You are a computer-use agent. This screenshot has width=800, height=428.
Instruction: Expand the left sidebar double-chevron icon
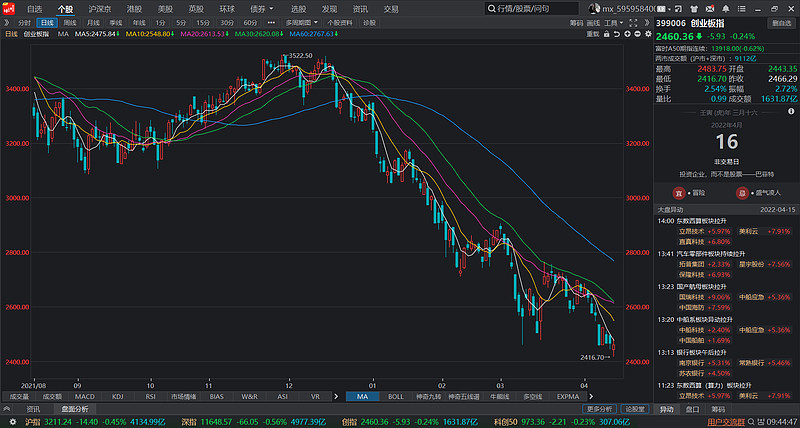pos(8,22)
